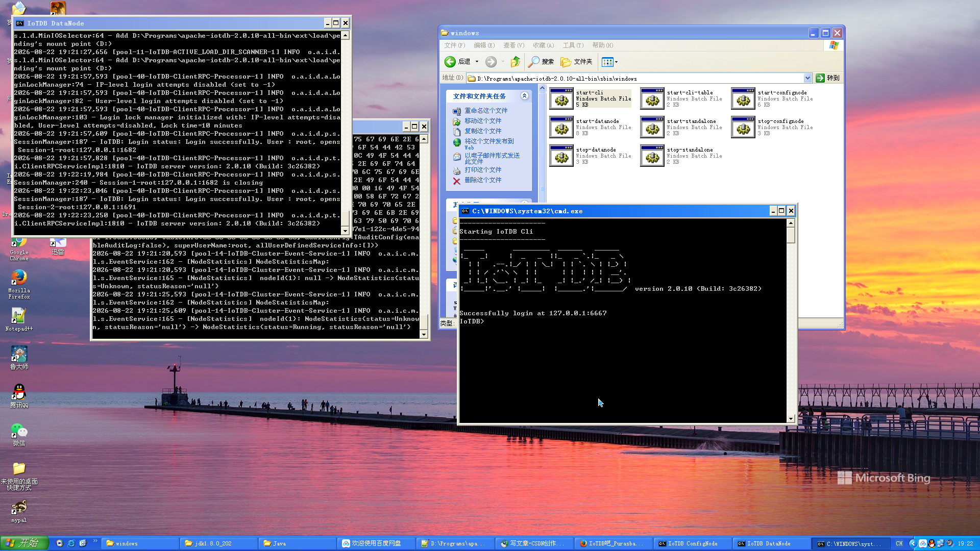Click the cmd.exe window scrollbar thumb
Image resolution: width=980 pixels, height=551 pixels.
tap(791, 235)
